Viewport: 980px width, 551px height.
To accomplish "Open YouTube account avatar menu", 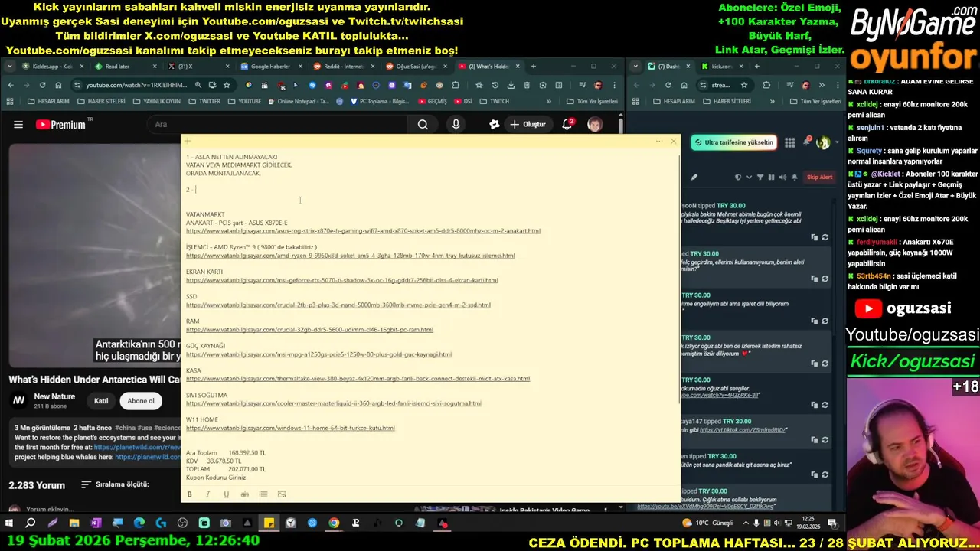I will [595, 125].
